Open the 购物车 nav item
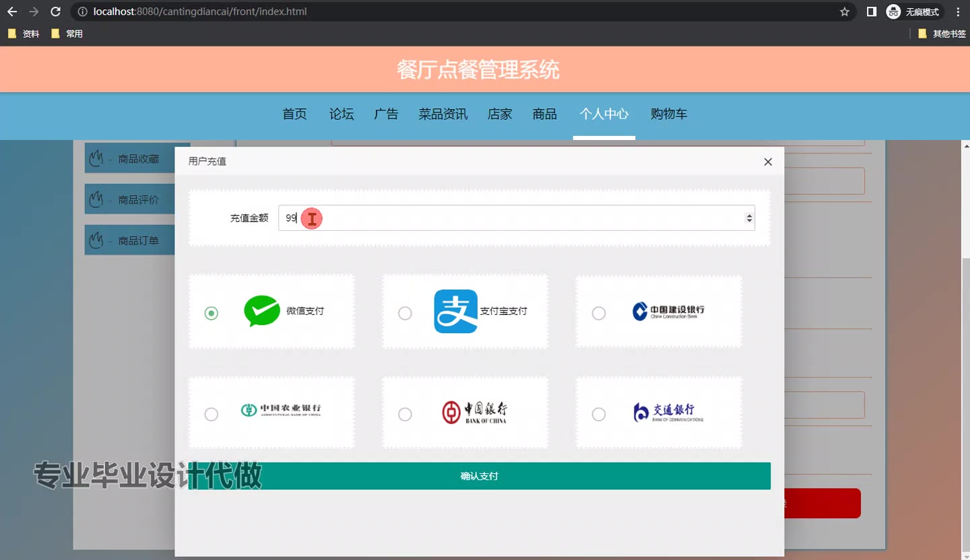Image resolution: width=970 pixels, height=560 pixels. coord(669,114)
